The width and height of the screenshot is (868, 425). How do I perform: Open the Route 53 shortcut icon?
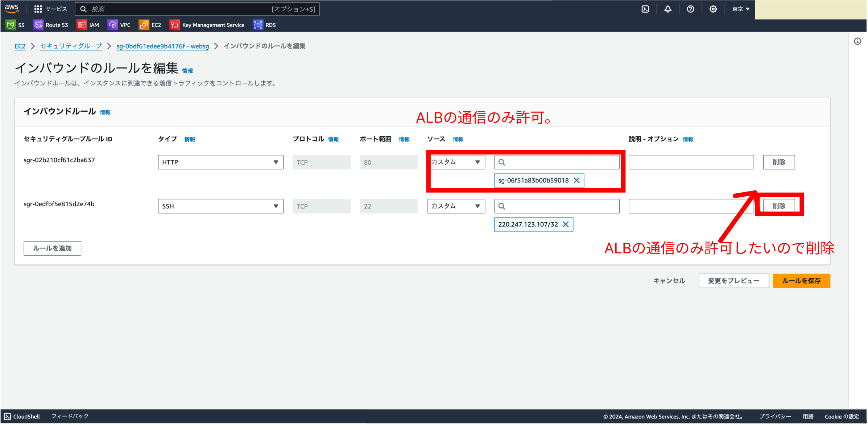[38, 25]
